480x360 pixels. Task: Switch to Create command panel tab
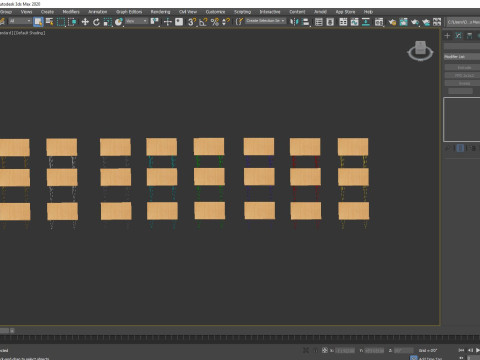[447, 36]
